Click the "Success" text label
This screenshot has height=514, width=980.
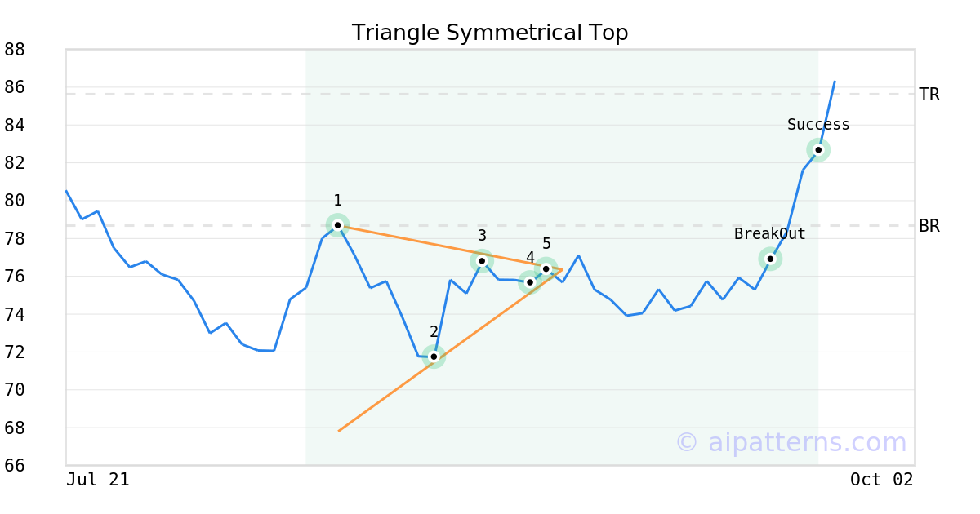coord(818,125)
